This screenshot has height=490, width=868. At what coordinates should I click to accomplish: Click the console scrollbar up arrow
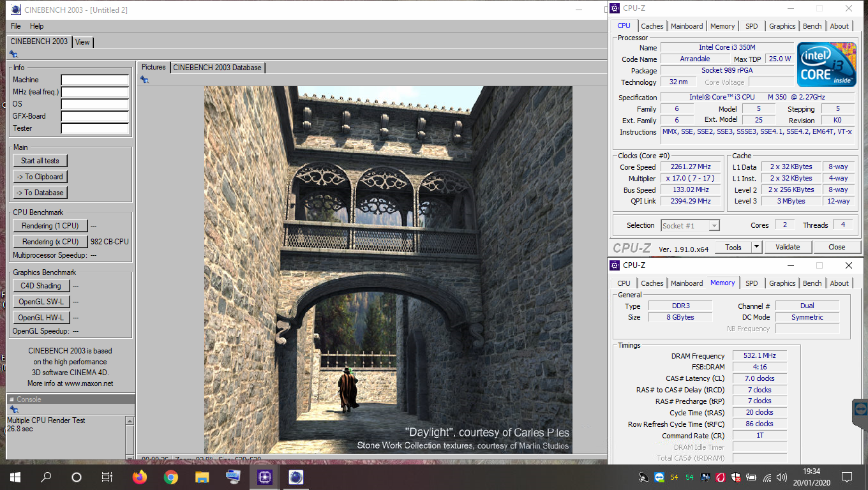[x=130, y=421]
